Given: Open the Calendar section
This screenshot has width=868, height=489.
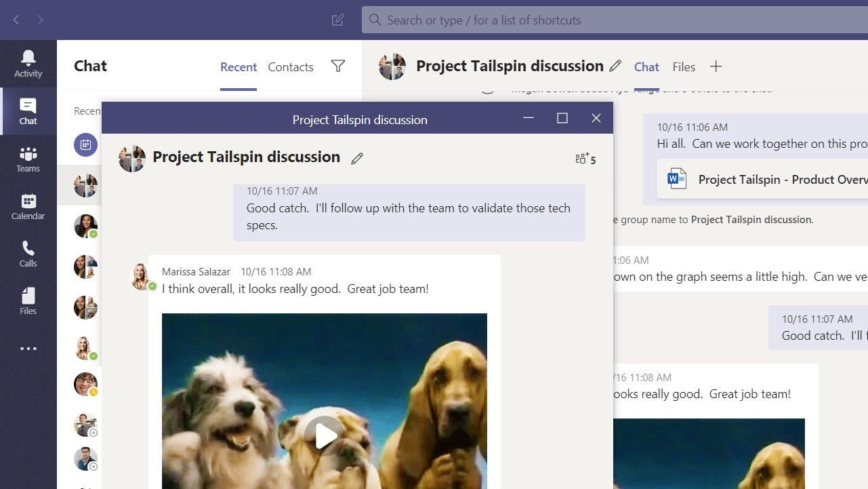Looking at the screenshot, I should [x=28, y=206].
